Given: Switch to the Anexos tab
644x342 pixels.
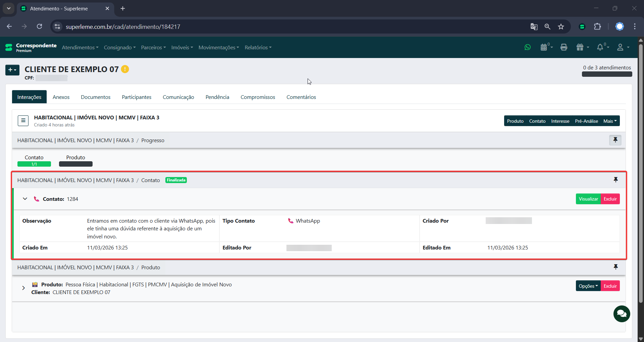Looking at the screenshot, I should [61, 97].
